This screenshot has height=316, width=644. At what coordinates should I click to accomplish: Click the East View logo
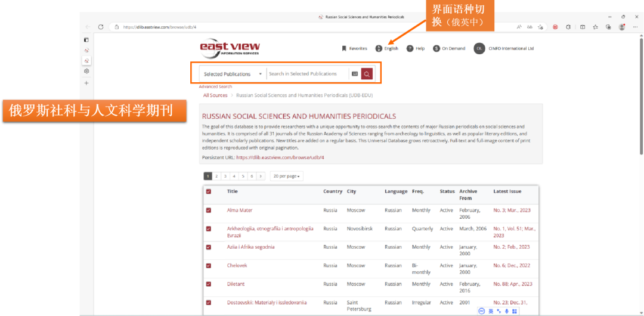pyautogui.click(x=230, y=48)
